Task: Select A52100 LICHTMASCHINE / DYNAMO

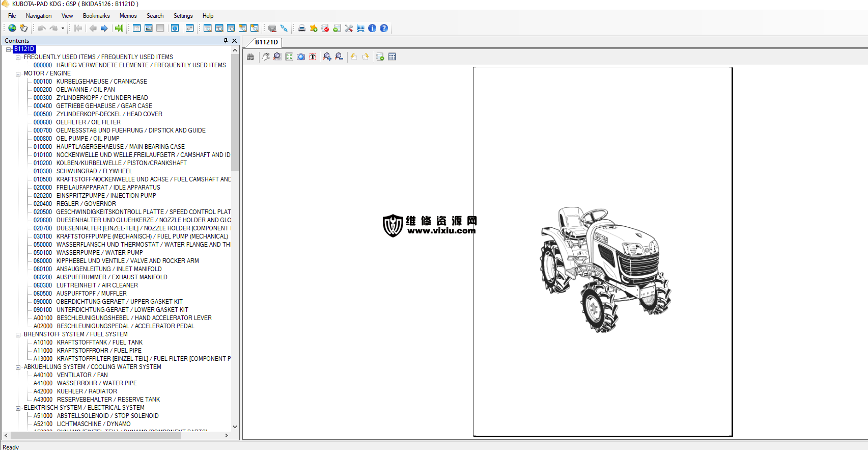Action: pos(82,424)
